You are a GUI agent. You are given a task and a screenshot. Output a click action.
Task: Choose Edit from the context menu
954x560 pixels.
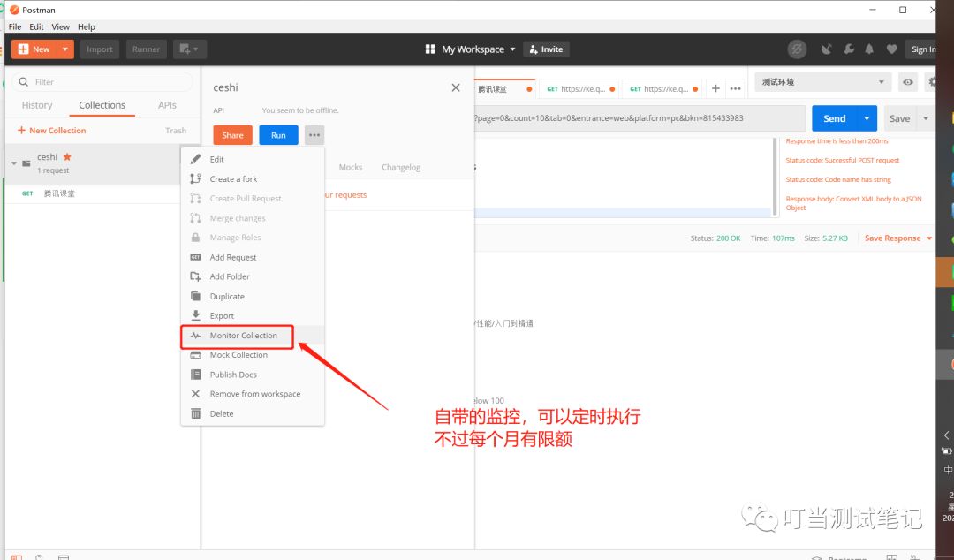(253, 160)
